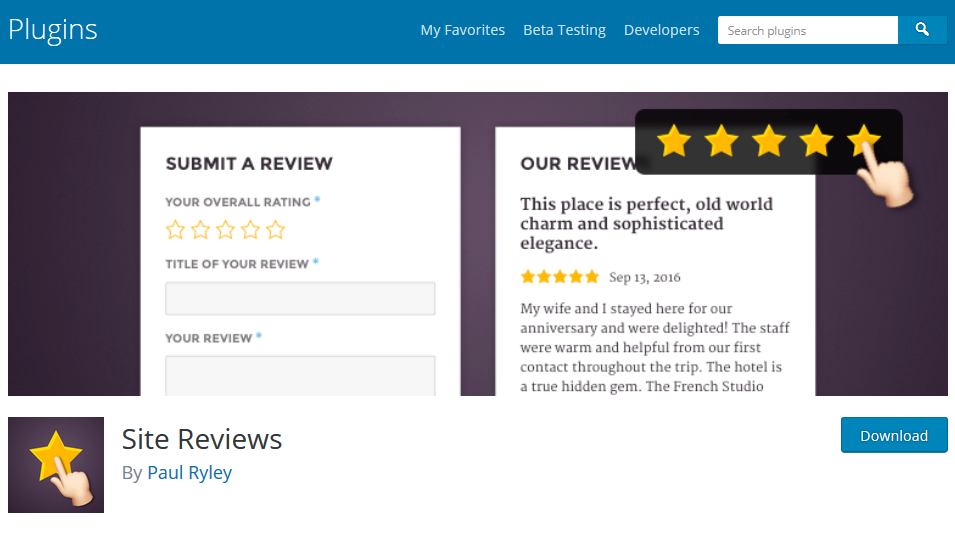Click the Search plugins text field
Image resolution: width=955 pixels, height=533 pixels.
(x=807, y=30)
